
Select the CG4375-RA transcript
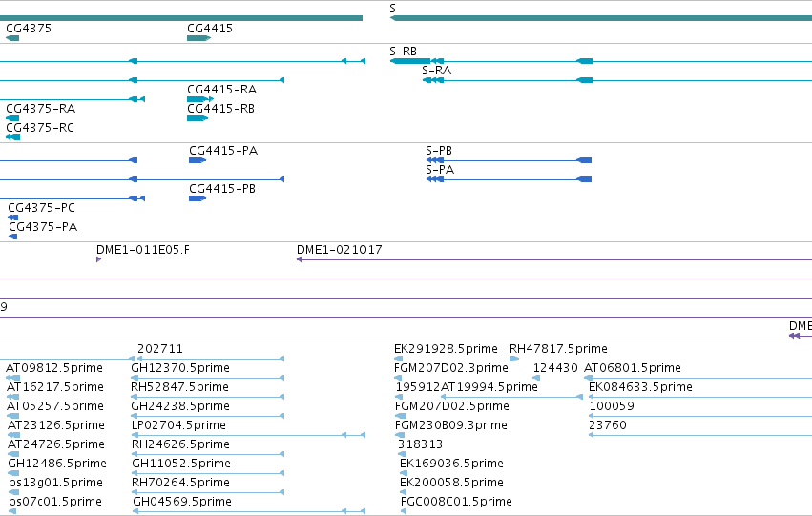point(40,109)
